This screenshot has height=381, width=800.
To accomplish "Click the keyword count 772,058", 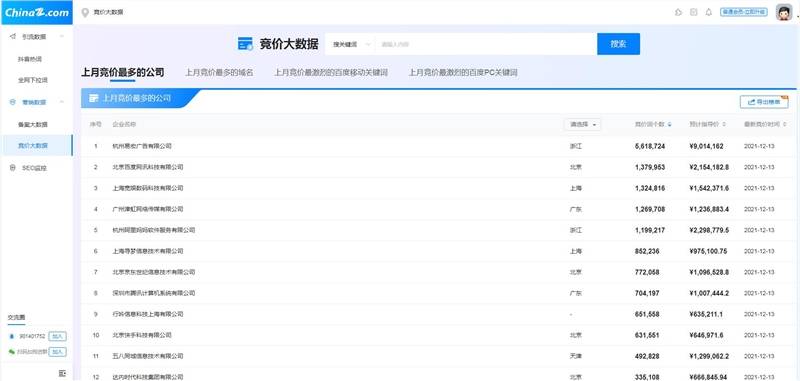I will tap(647, 272).
